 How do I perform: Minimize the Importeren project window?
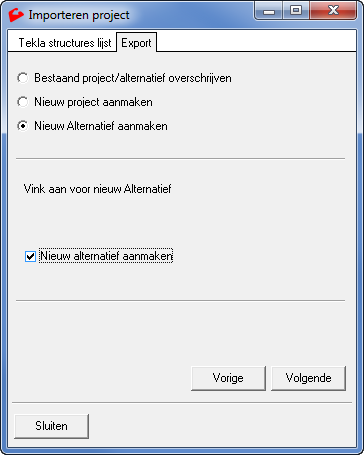click(269, 11)
